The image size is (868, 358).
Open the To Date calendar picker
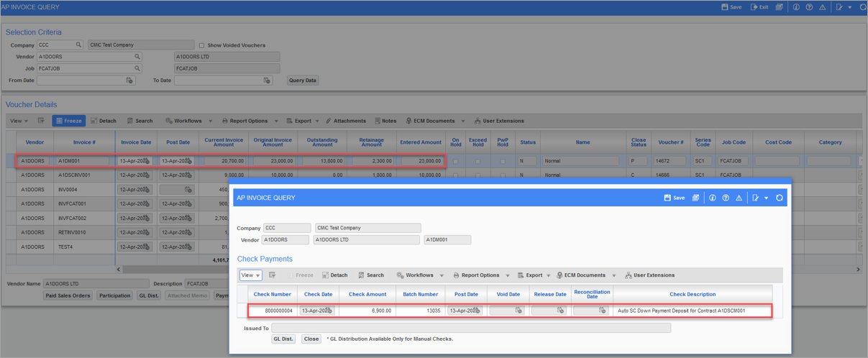tap(268, 81)
